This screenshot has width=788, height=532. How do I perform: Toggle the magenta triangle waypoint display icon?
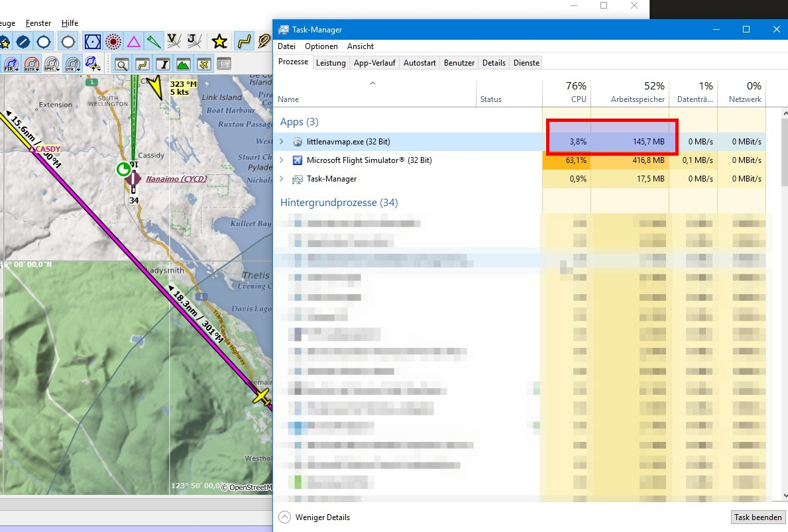pyautogui.click(x=134, y=41)
